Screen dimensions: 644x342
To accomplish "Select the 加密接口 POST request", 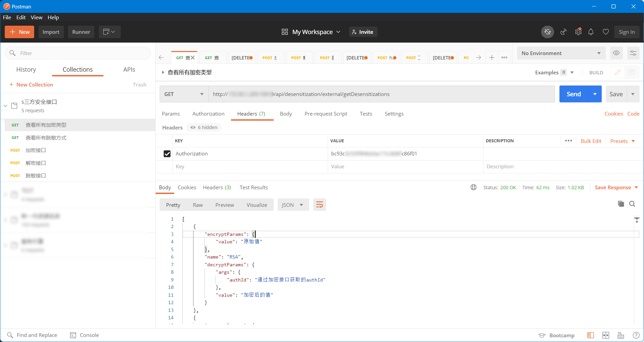I will click(x=36, y=150).
